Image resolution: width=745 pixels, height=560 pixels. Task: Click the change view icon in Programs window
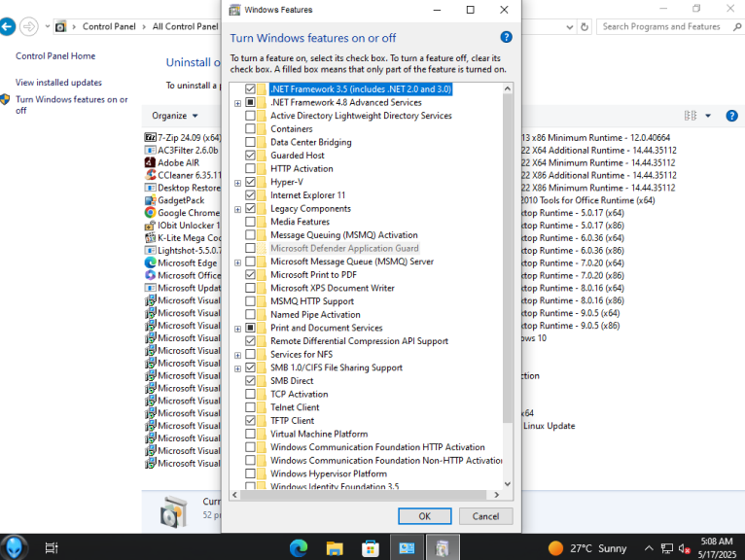(x=691, y=116)
